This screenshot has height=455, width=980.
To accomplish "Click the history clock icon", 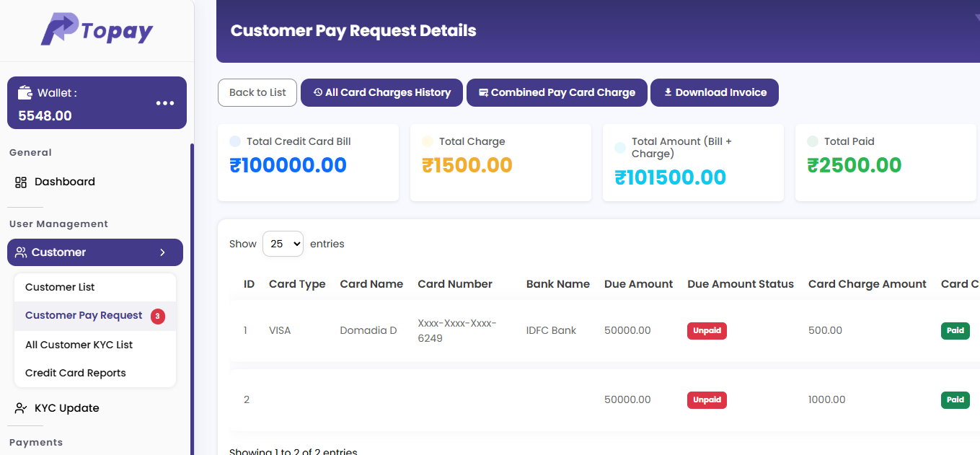I will [x=317, y=92].
